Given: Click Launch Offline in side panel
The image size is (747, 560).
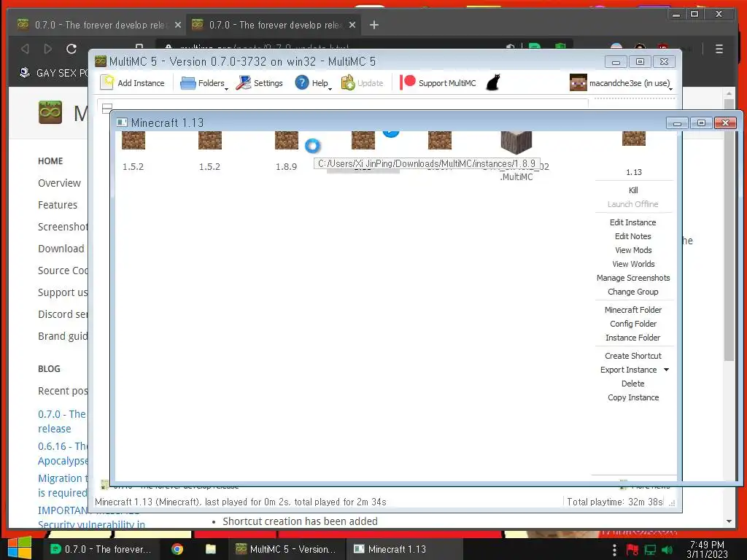Looking at the screenshot, I should pyautogui.click(x=632, y=204).
